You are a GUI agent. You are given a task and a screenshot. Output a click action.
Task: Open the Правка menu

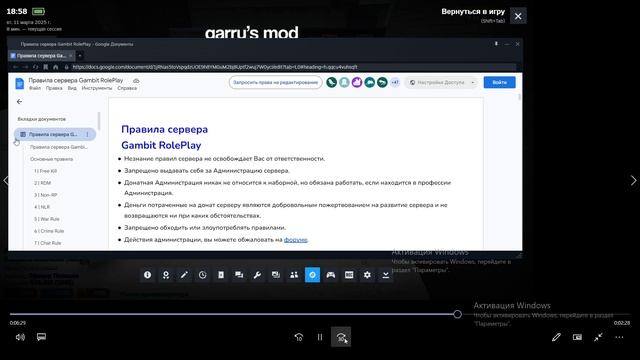(x=54, y=88)
